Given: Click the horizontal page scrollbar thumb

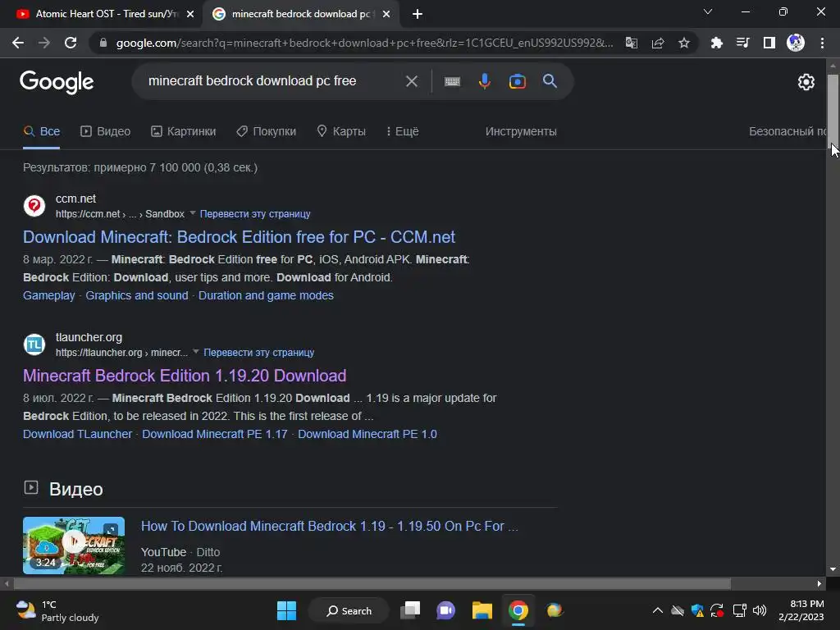Looking at the screenshot, I should (x=372, y=583).
